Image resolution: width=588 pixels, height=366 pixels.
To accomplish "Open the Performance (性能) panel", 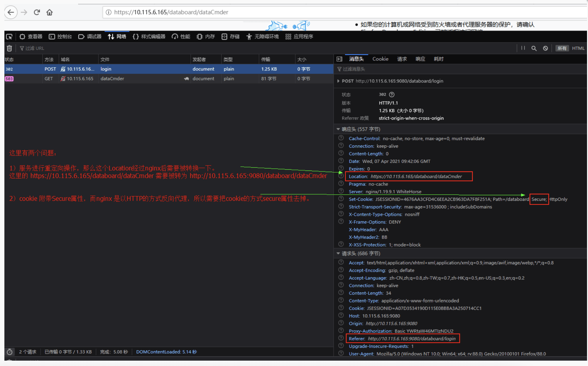I will 181,37.
